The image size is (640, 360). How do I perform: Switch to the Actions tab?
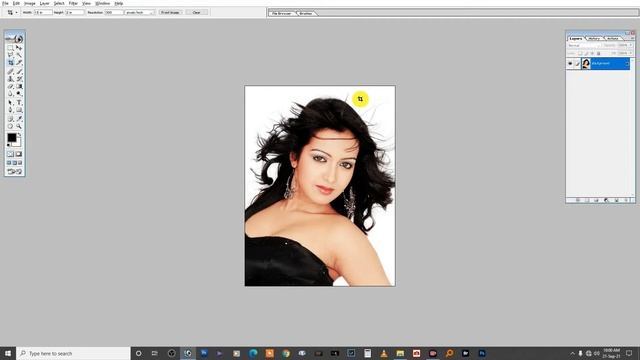pyautogui.click(x=612, y=39)
